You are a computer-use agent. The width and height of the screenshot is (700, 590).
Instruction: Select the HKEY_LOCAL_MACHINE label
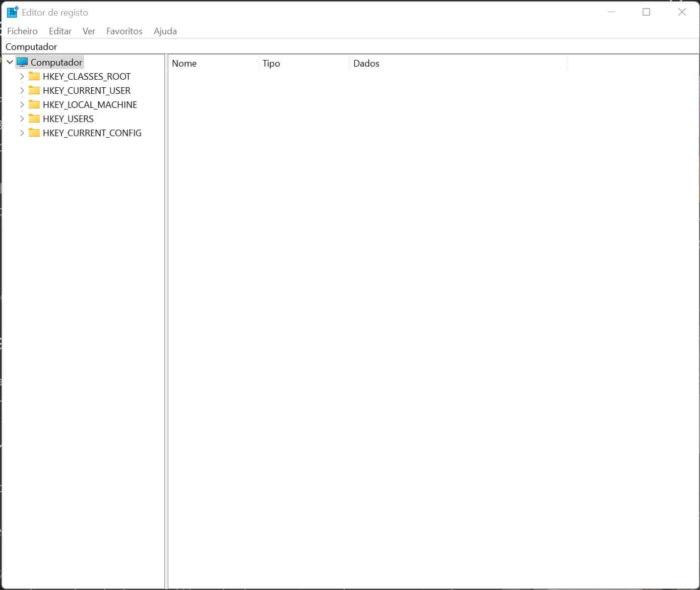[x=90, y=105]
